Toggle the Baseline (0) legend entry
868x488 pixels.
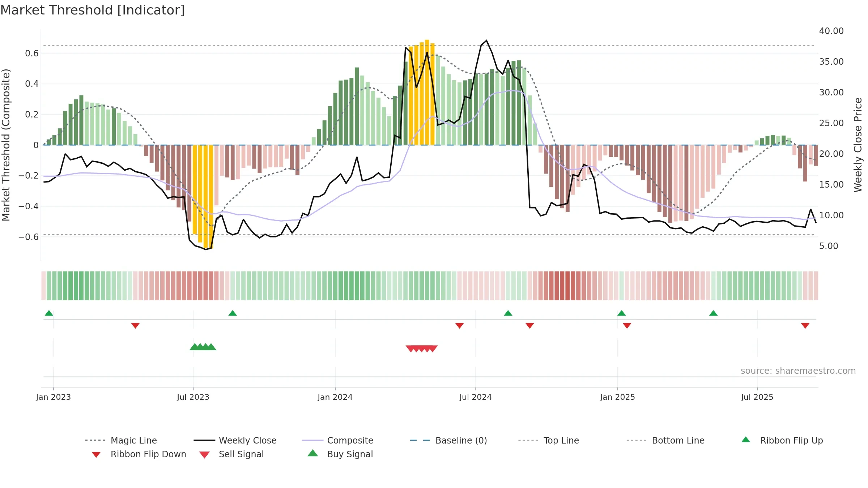pyautogui.click(x=448, y=440)
